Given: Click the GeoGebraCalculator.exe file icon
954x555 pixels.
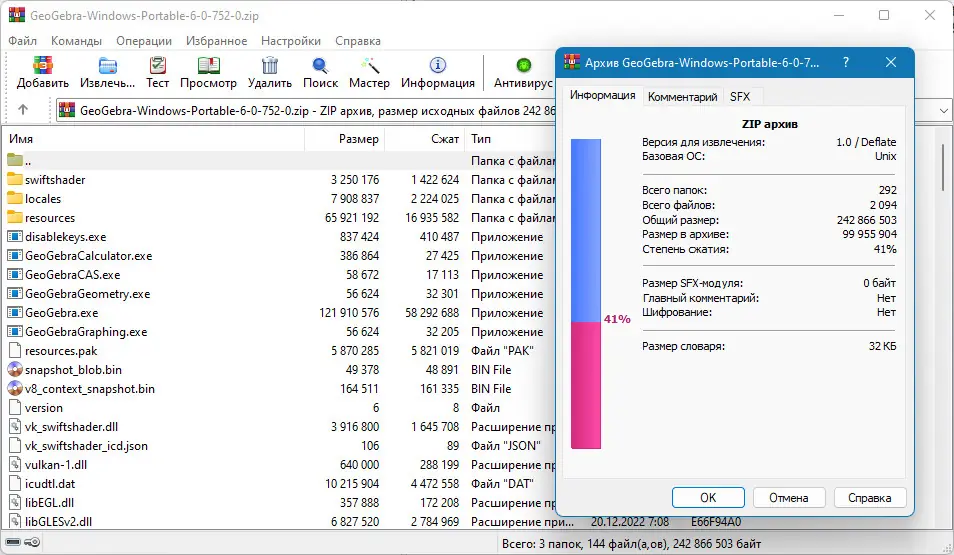Looking at the screenshot, I should click(15, 256).
